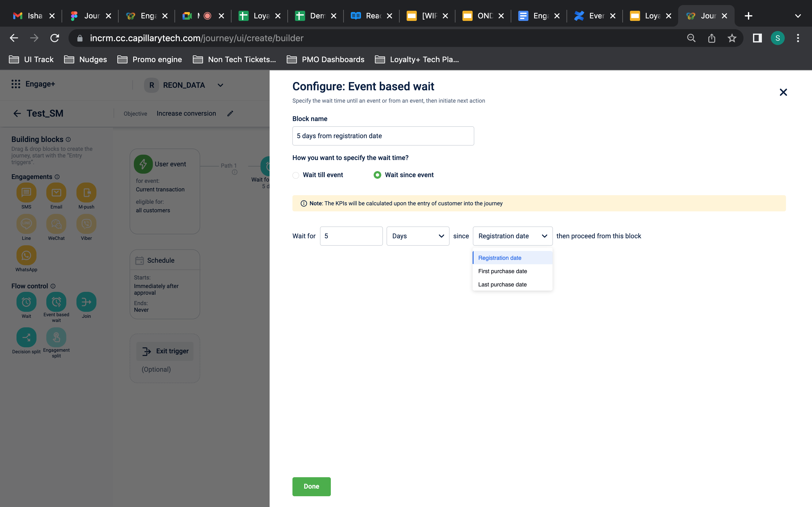
Task: Click the wait duration number input
Action: point(351,236)
